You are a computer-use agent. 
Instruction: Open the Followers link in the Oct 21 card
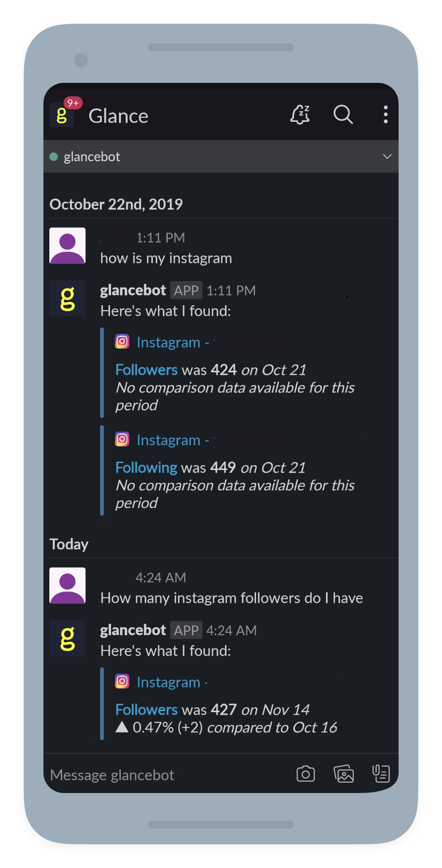(146, 369)
